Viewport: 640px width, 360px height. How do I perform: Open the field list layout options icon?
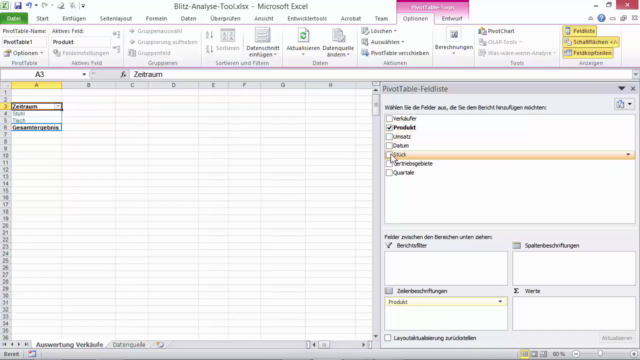click(x=624, y=104)
